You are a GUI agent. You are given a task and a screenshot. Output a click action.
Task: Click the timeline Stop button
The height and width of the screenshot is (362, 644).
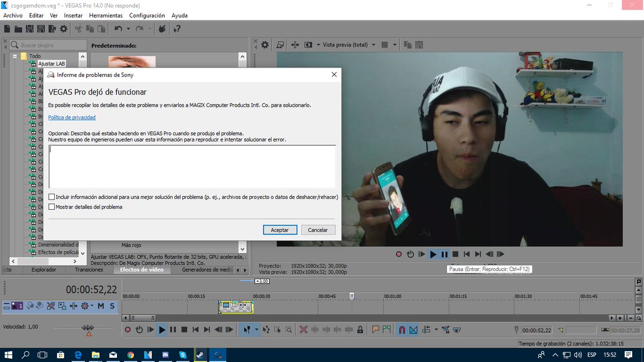click(x=184, y=330)
